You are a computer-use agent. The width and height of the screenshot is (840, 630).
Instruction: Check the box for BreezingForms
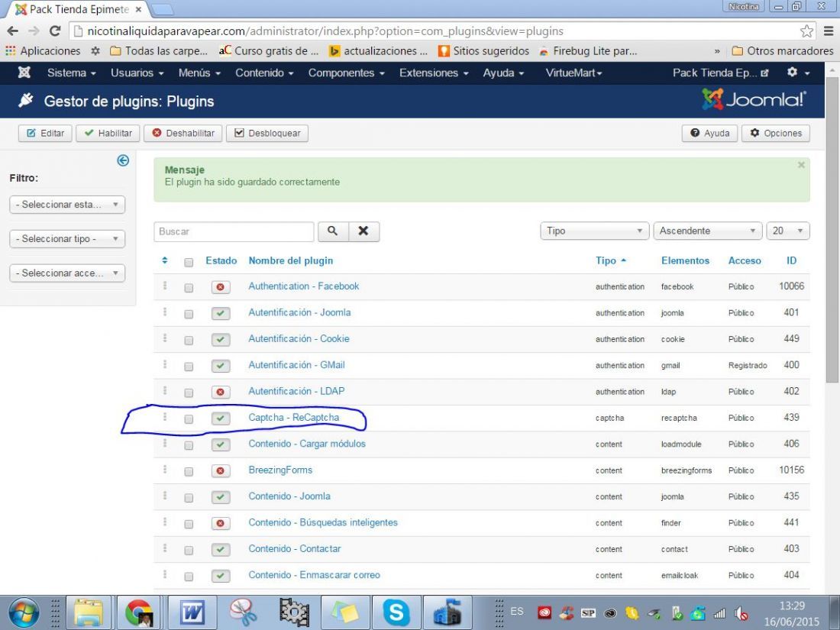click(x=189, y=471)
